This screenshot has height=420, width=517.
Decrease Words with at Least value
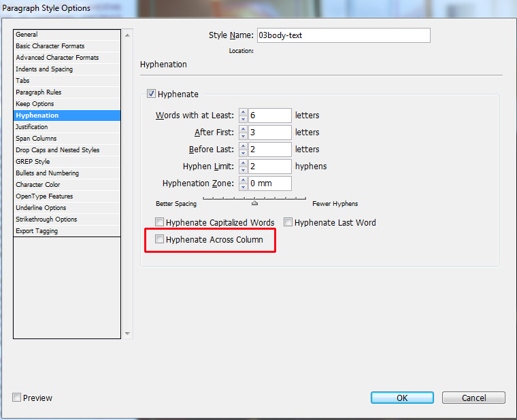tap(243, 119)
